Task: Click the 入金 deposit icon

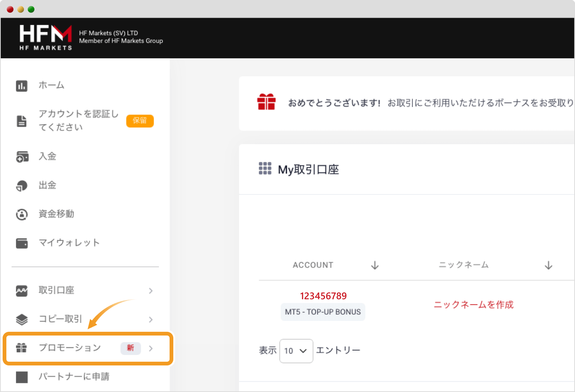Action: (x=22, y=157)
